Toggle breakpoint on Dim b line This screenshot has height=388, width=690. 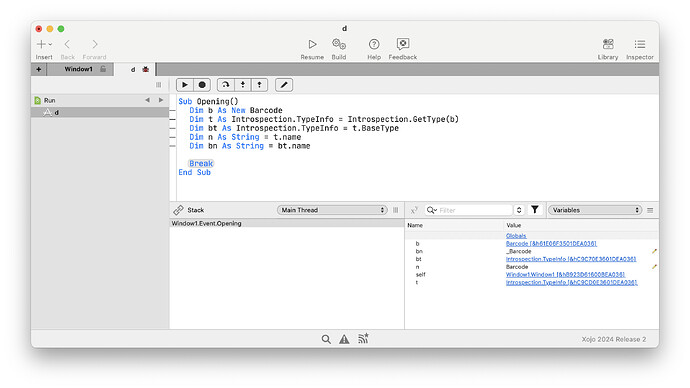(172, 110)
